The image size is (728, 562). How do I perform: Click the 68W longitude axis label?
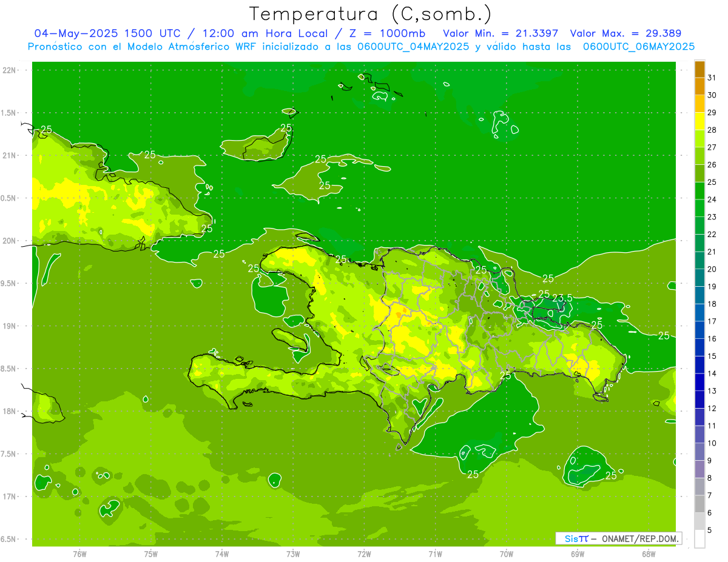point(649,554)
